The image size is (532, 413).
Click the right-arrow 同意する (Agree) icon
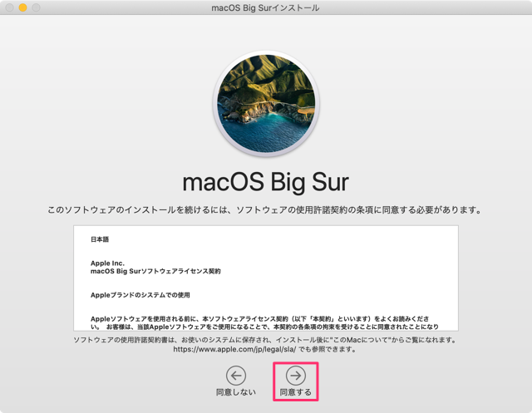coord(296,376)
